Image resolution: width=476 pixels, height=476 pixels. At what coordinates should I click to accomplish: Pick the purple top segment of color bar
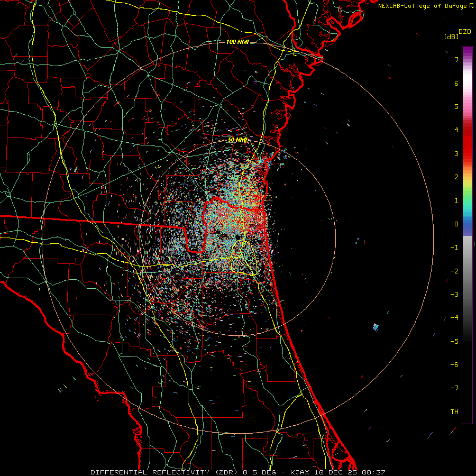pyautogui.click(x=467, y=52)
